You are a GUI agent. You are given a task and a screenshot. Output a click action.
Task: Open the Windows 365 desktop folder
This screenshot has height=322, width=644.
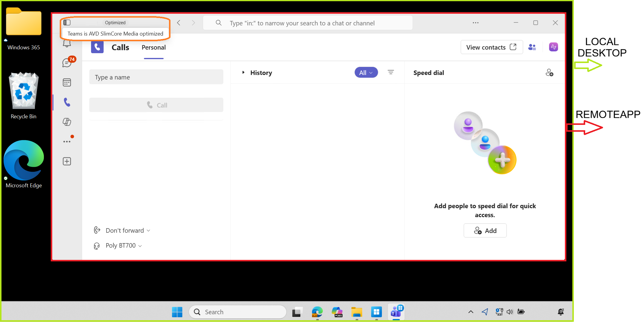[24, 29]
